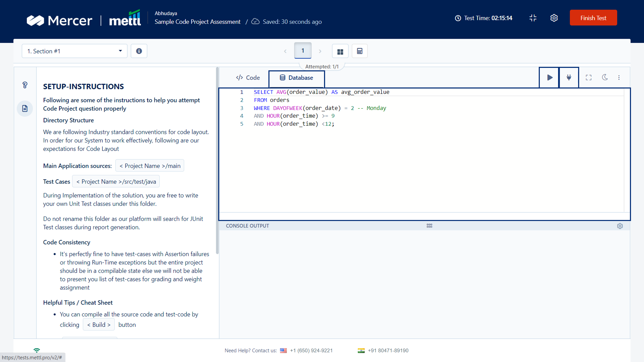Click the console output drag grip icon
The image size is (644, 362).
(429, 226)
